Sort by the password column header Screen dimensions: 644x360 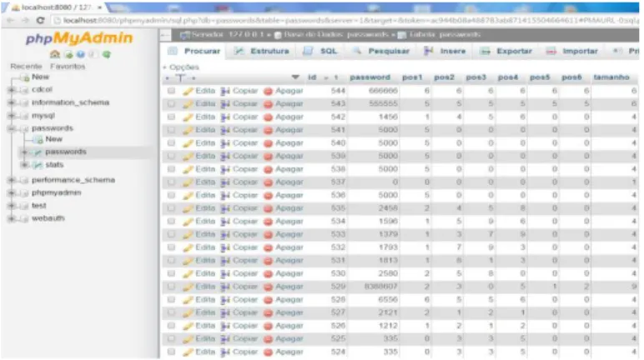point(370,77)
